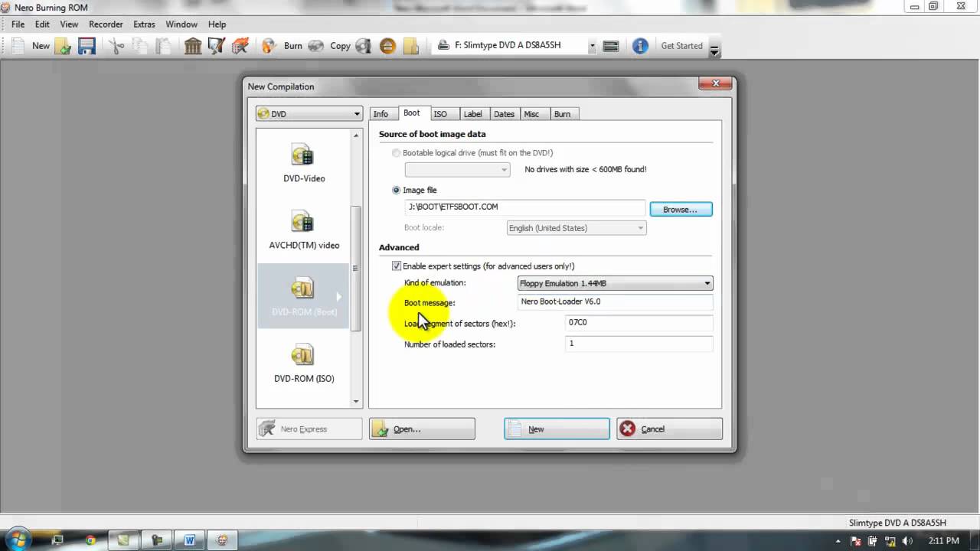The width and height of the screenshot is (980, 551).
Task: Open the Recorder menu
Action: [x=106, y=24]
